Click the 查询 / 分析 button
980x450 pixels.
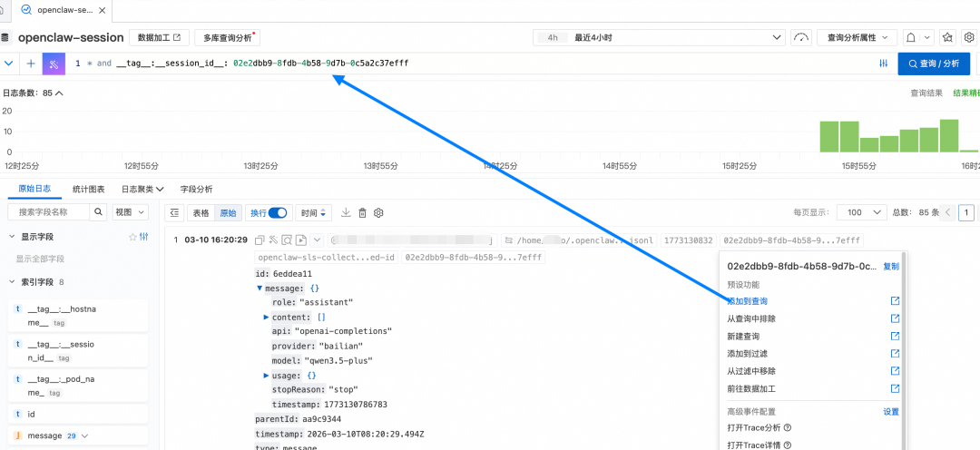(934, 64)
